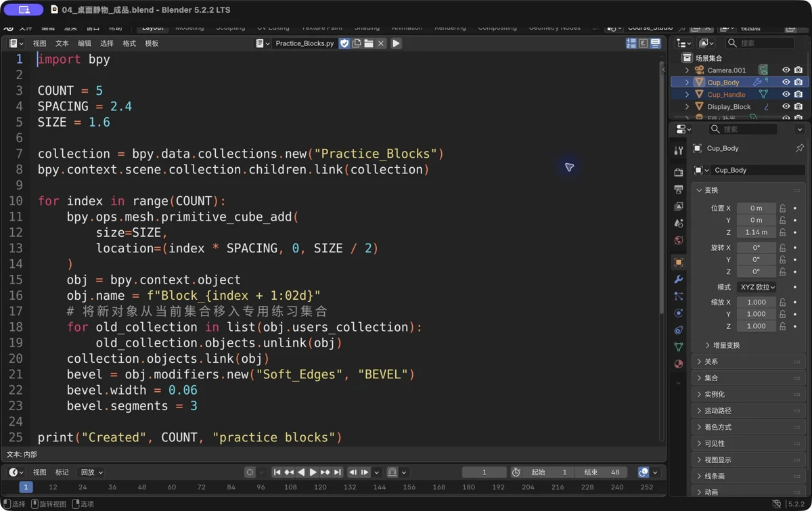Expand the Cup_Body outliner row

coord(687,83)
